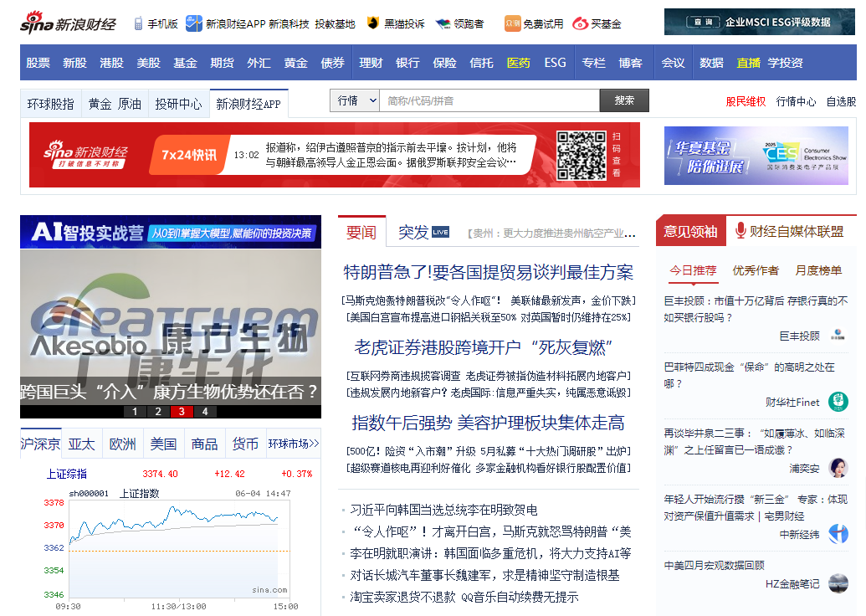Viewport: 866px width, 616px height.
Task: Switch to the 月度榜单 tab
Action: coord(818,270)
